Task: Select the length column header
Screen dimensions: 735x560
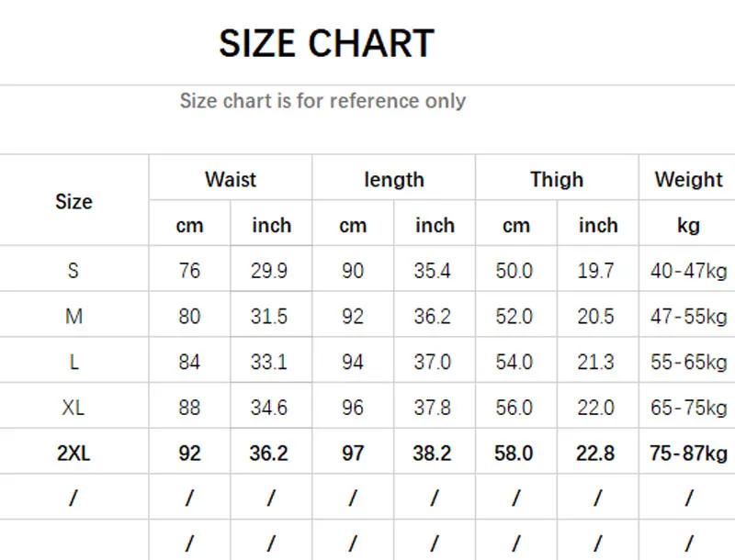Action: click(393, 179)
